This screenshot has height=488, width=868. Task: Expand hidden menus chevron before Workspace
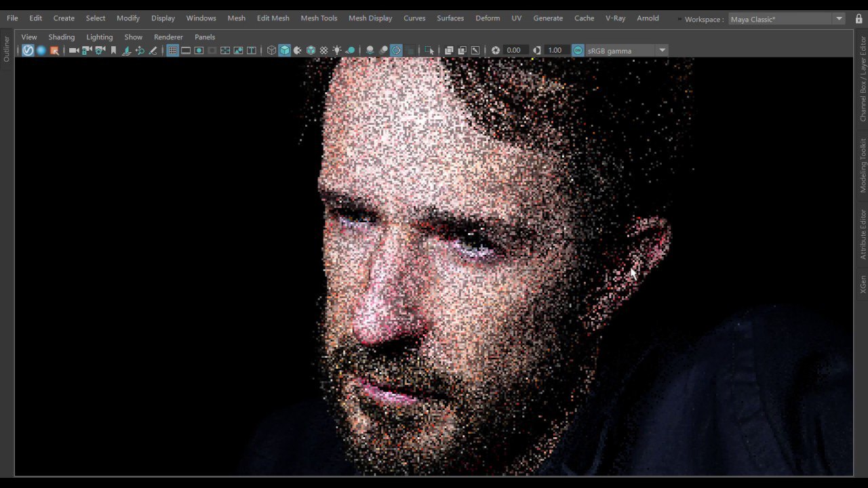tap(679, 19)
